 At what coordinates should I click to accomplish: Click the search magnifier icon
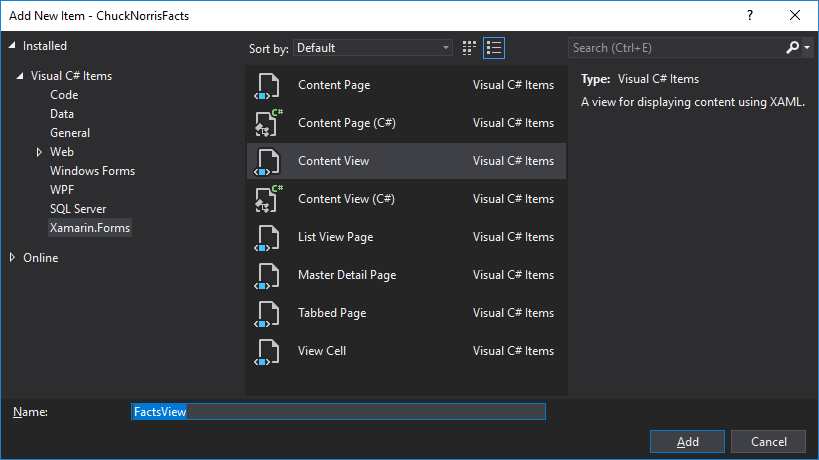[x=792, y=47]
